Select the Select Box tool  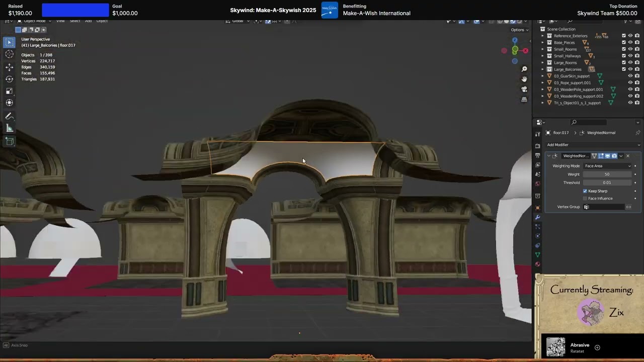pyautogui.click(x=9, y=42)
